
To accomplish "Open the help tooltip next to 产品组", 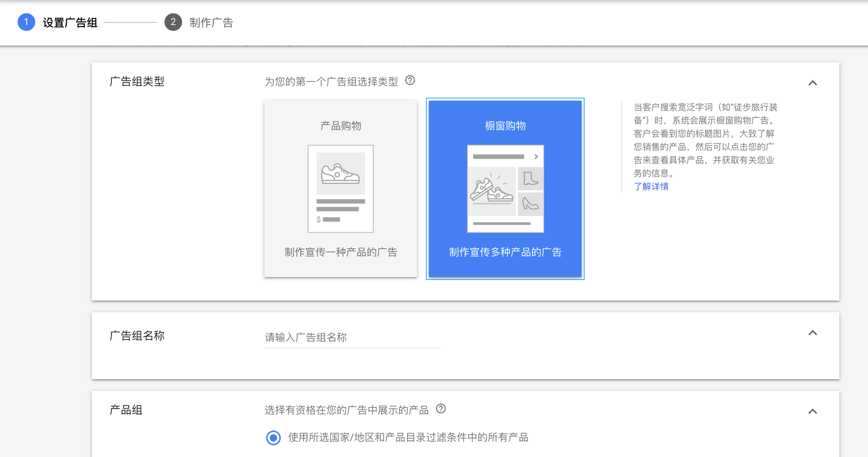I will point(441,409).
